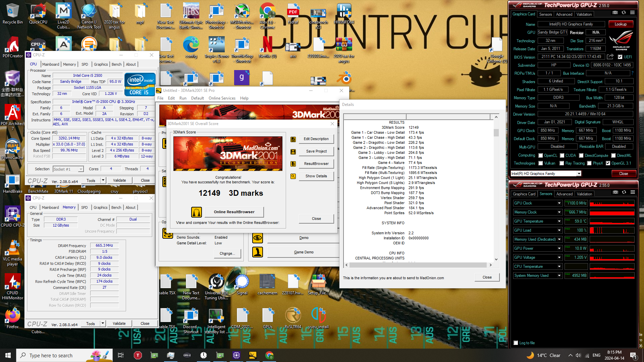Click Show Details button
The height and width of the screenshot is (362, 644).
316,176
